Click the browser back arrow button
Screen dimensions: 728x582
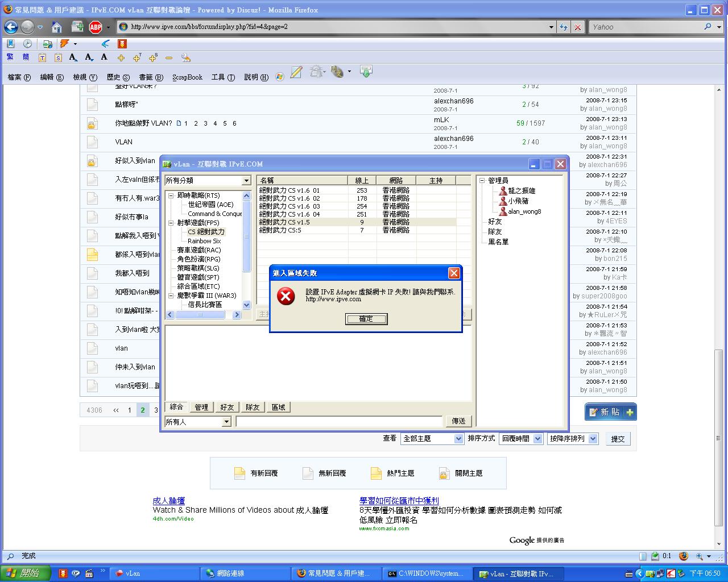click(x=11, y=27)
